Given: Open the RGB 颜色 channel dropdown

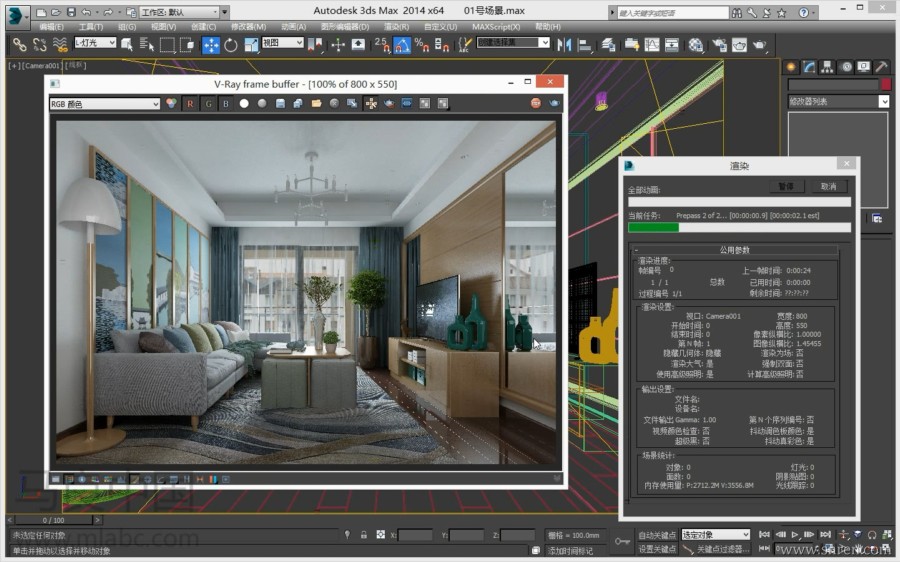Looking at the screenshot, I should point(104,103).
